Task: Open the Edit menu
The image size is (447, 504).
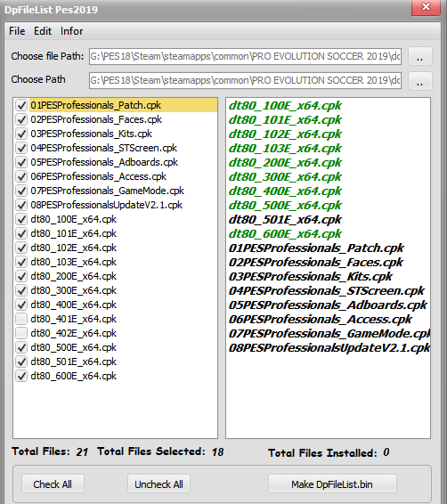Action: pos(43,31)
